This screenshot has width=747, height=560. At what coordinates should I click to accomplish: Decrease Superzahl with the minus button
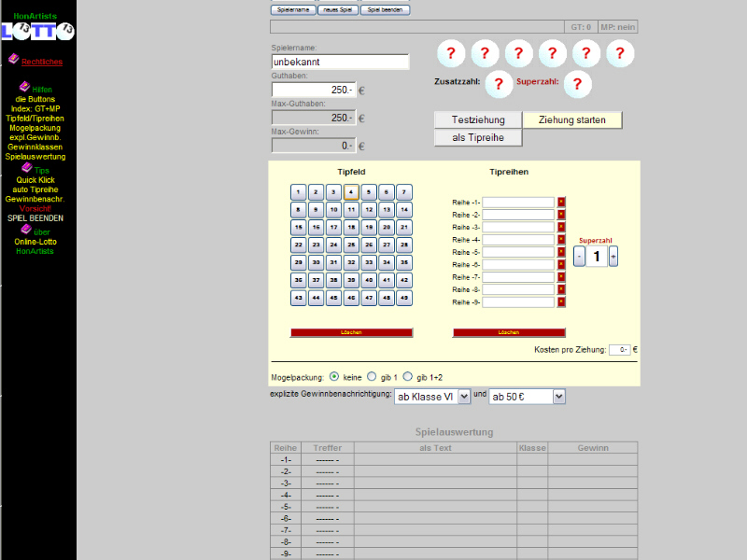pyautogui.click(x=579, y=257)
